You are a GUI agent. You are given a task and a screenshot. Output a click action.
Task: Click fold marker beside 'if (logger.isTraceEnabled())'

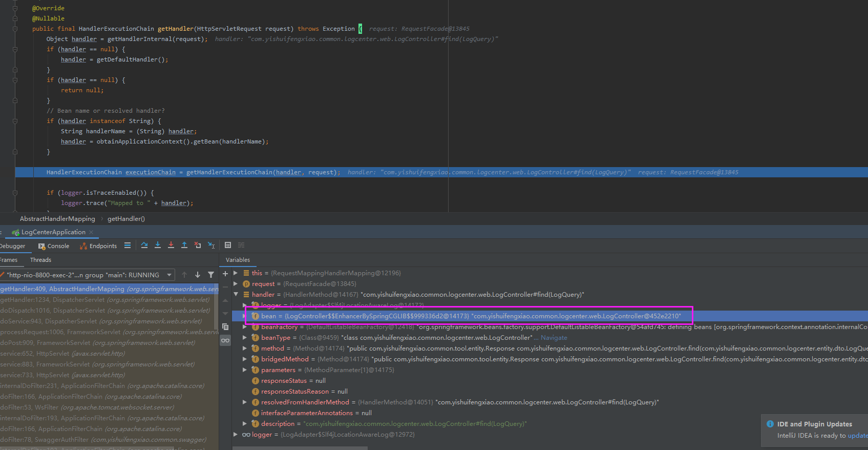click(x=15, y=193)
